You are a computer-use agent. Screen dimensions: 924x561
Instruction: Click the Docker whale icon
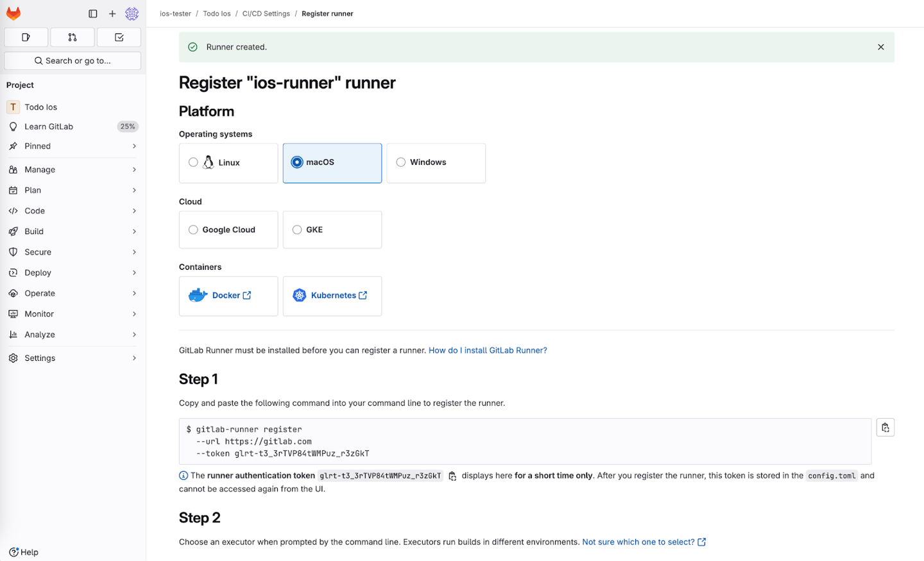pos(198,295)
